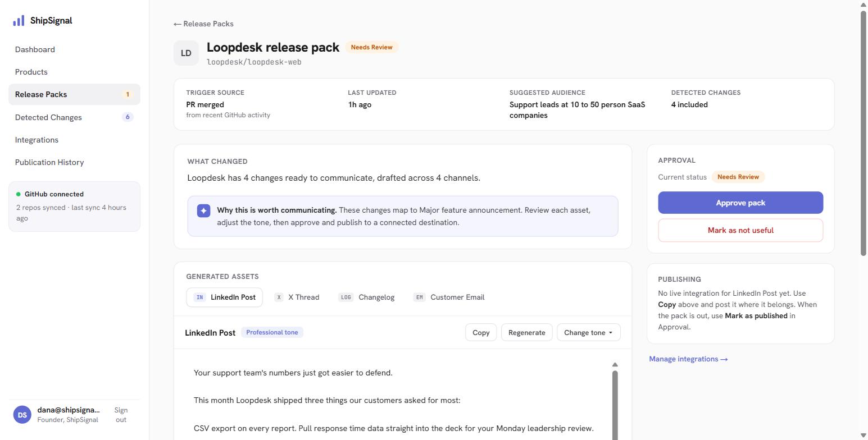The width and height of the screenshot is (868, 440).
Task: Approve the Loopdesk release pack
Action: [740, 203]
